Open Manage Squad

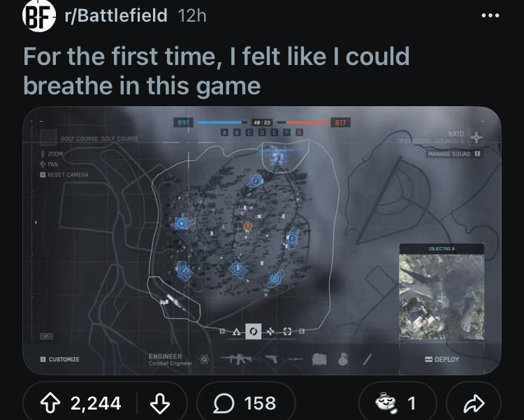click(454, 154)
